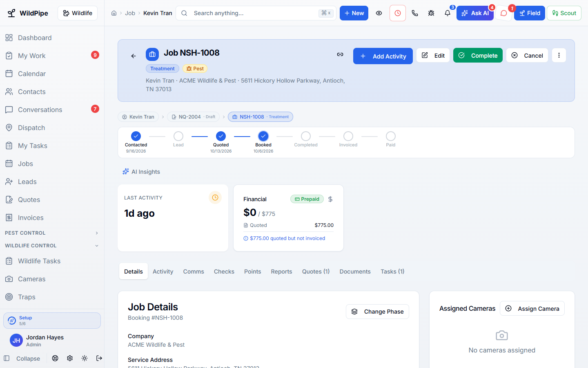Collapse the Wildlife Control sidebar section

pos(52,246)
